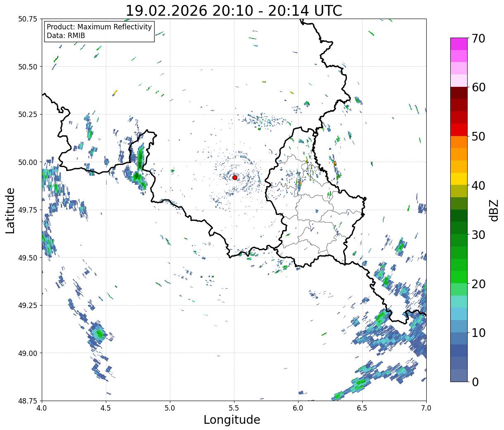Viewport: 504px width, 430px height.
Task: Click the yellow swatch just above 40 dBZ
Action: point(459,179)
